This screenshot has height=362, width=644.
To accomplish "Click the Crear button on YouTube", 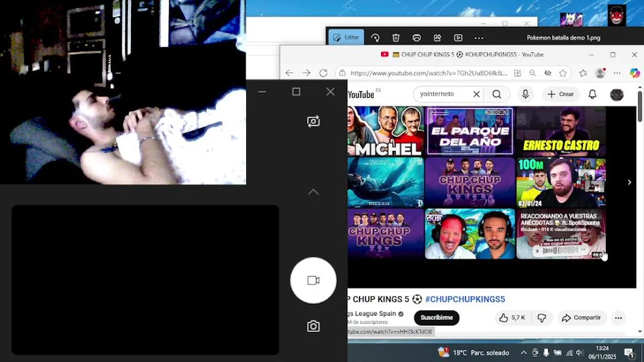I will click(561, 94).
